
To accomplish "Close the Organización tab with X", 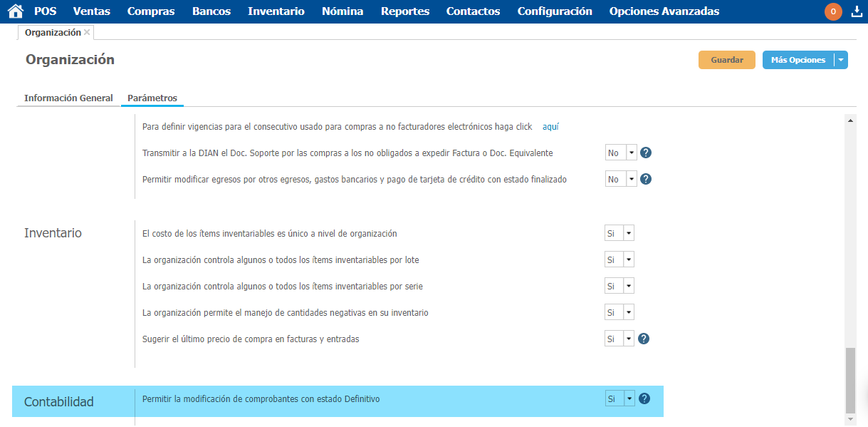I will pyautogui.click(x=87, y=32).
